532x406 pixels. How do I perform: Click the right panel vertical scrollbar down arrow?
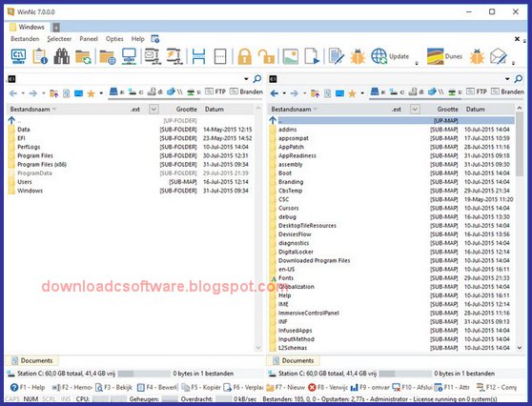(x=520, y=348)
